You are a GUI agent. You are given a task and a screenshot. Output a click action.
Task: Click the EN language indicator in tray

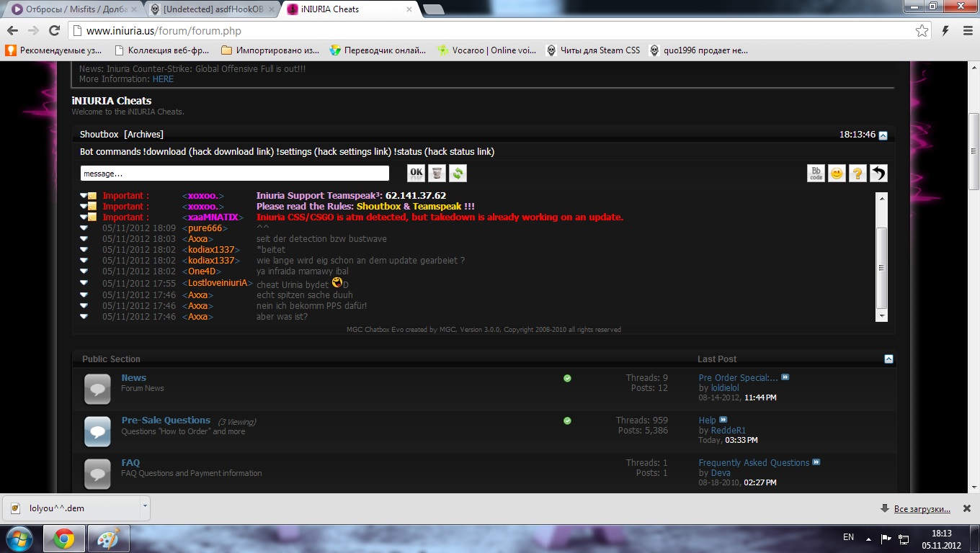pyautogui.click(x=848, y=537)
